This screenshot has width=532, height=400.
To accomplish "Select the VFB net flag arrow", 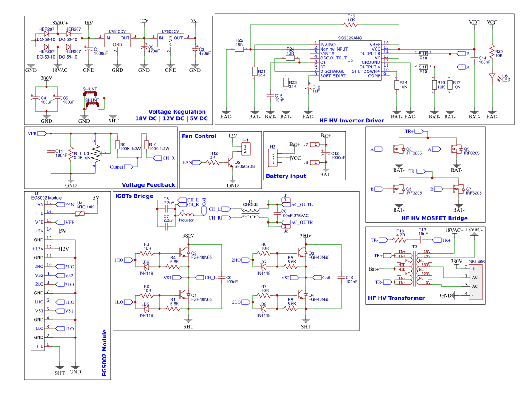I will coord(40,133).
